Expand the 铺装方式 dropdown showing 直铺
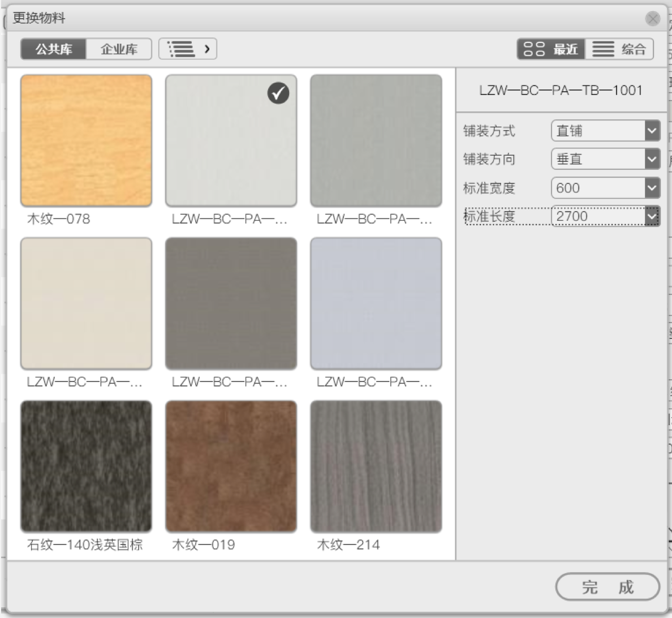This screenshot has height=618, width=672. pos(605,130)
